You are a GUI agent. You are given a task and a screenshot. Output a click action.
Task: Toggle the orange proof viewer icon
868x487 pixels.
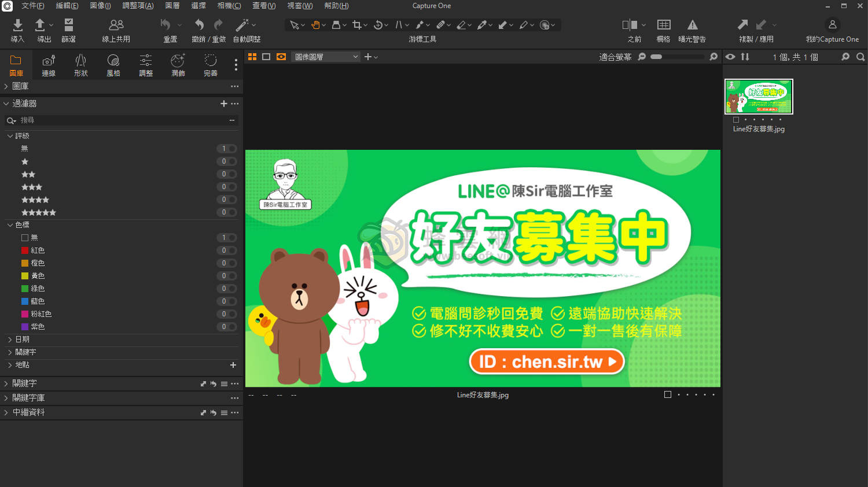pos(281,57)
